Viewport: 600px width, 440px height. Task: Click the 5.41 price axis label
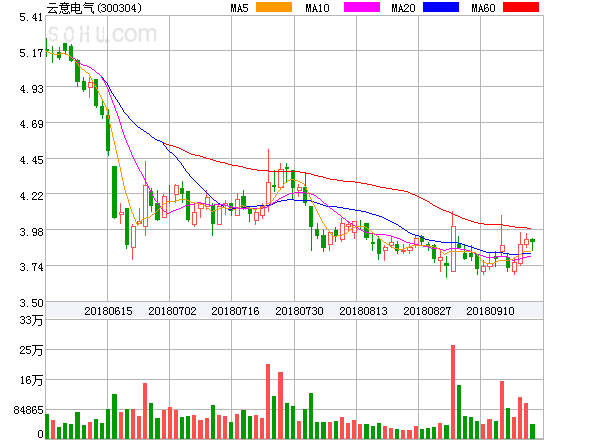[31, 17]
